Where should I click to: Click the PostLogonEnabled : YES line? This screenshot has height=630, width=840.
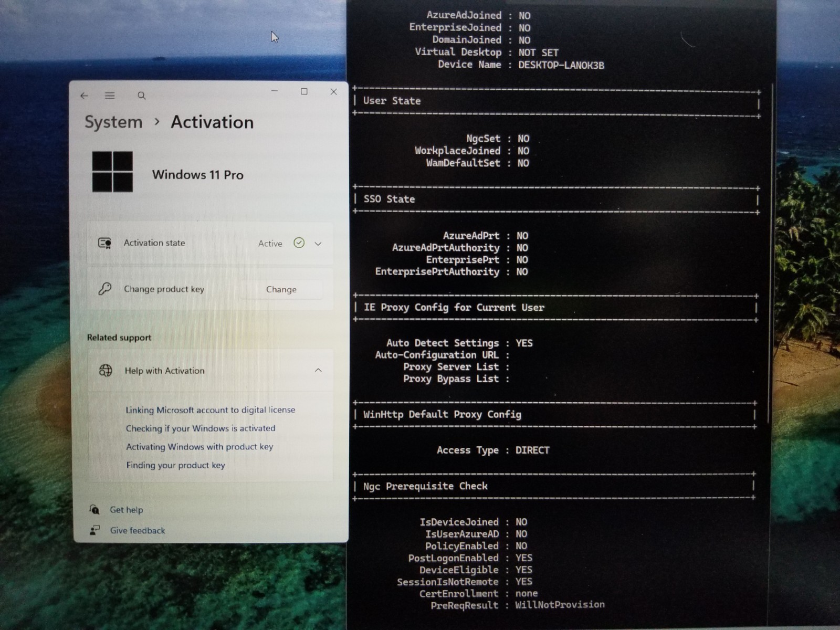(x=470, y=558)
